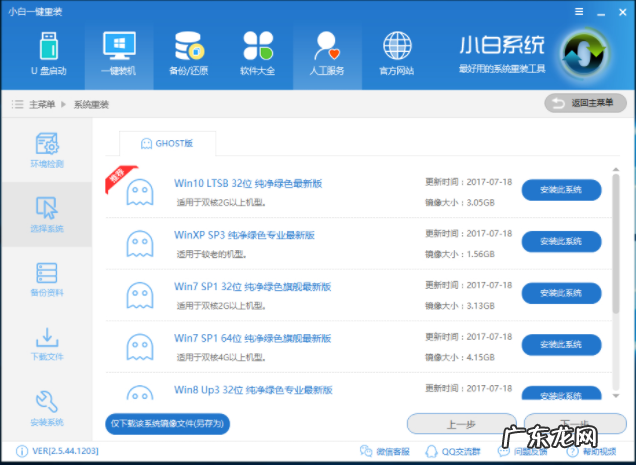The image size is (636, 466).
Task: Select the 一键装机 computer icon
Action: (x=119, y=46)
